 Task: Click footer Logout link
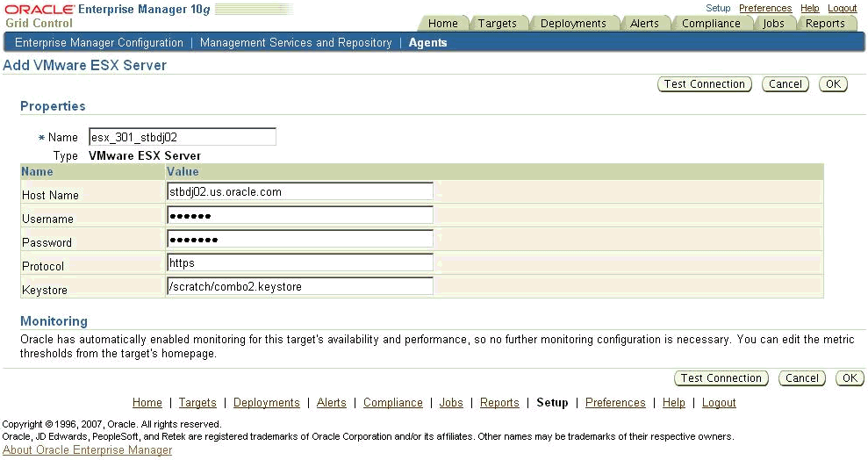tap(719, 402)
